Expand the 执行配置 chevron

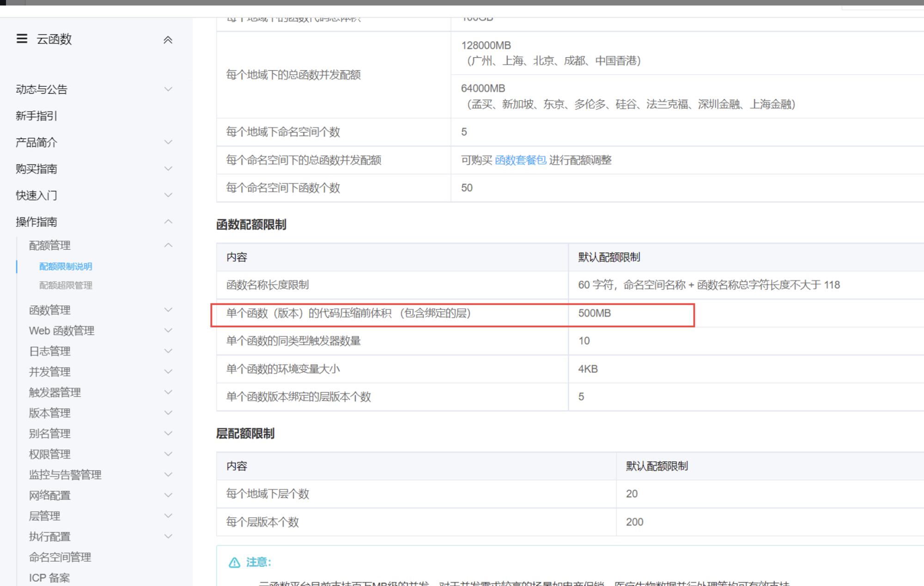[x=168, y=536]
